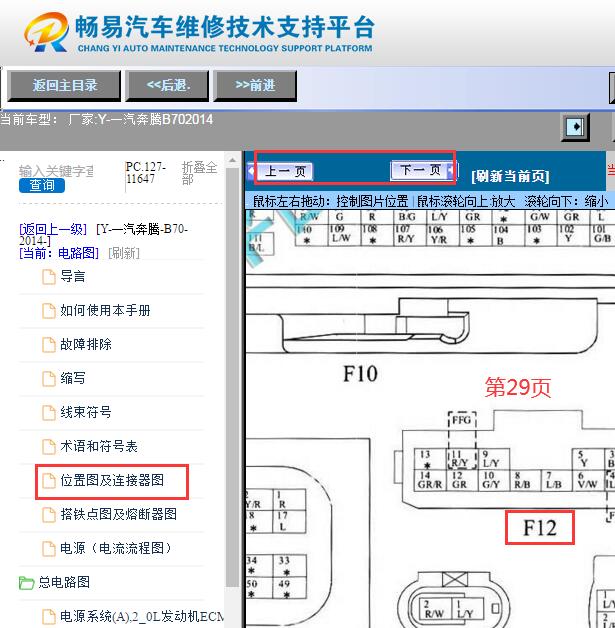Click the 术语和符号表 page icon
This screenshot has height=628, width=615.
[x=49, y=447]
